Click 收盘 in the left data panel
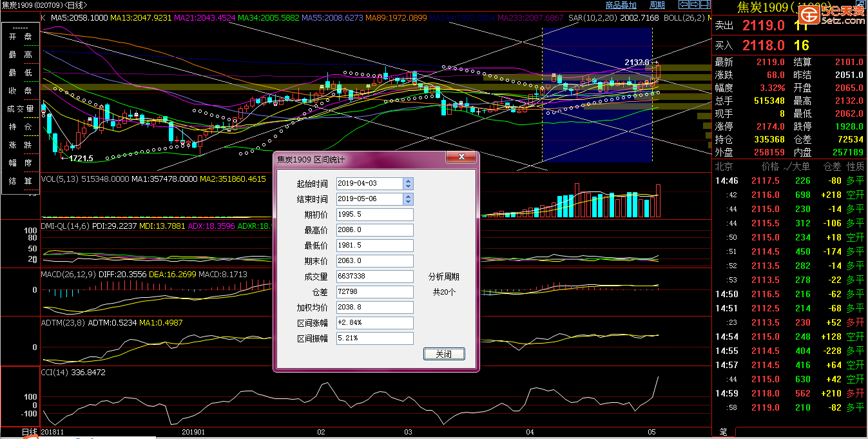The width and height of the screenshot is (868, 439). pos(20,91)
